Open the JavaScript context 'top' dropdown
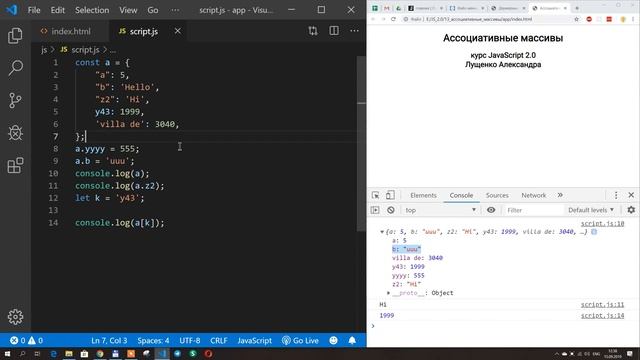This screenshot has width=640, height=360. 440,210
